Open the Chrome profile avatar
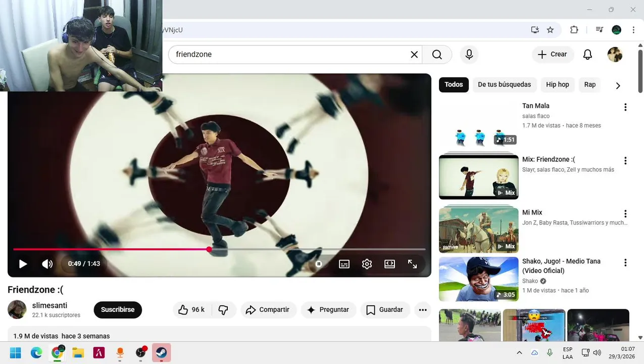This screenshot has width=644, height=364. pos(617,30)
